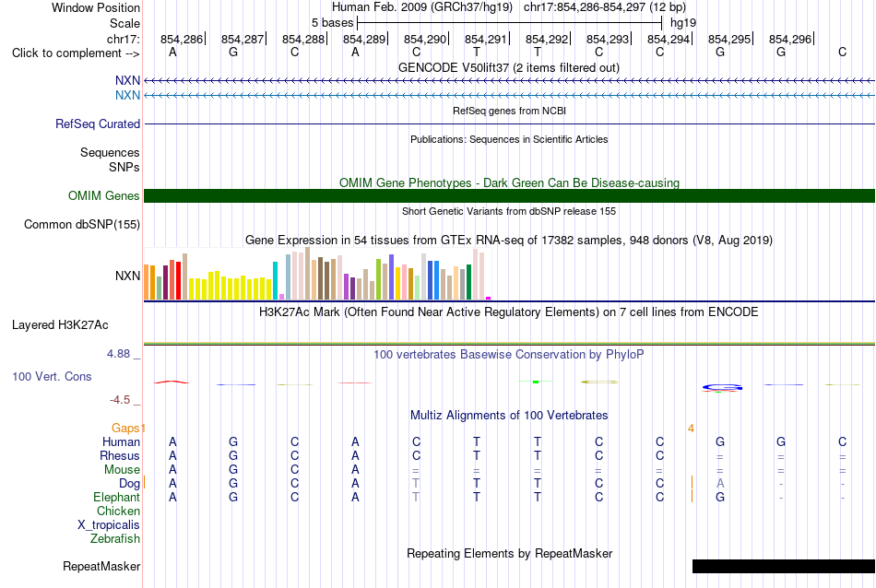Click the orange '4' gap marker

691,429
